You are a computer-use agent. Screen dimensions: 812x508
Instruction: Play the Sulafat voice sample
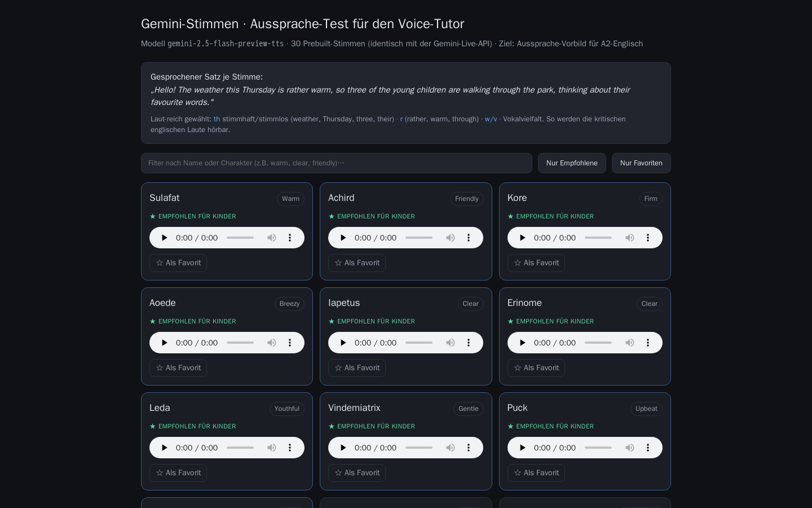164,238
